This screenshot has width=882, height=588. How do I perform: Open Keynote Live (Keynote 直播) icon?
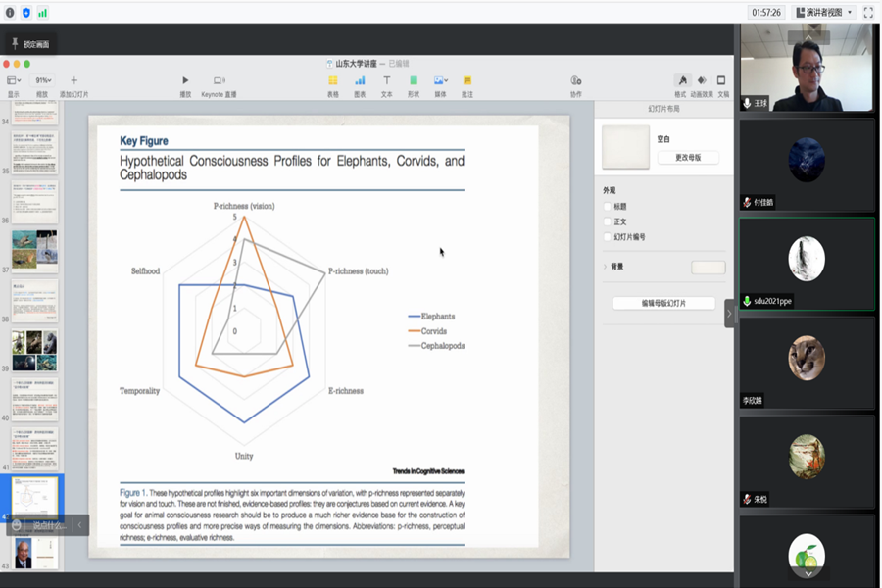click(219, 81)
